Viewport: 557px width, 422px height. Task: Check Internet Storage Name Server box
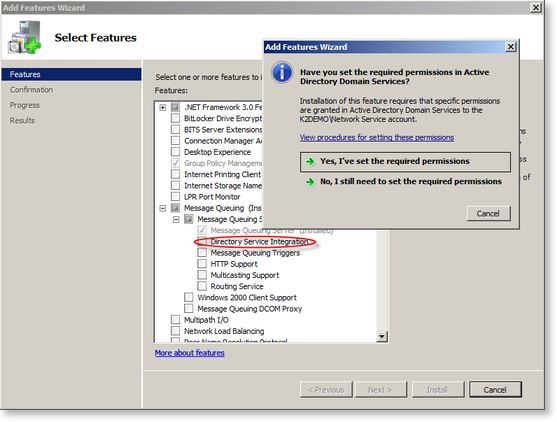click(x=175, y=185)
